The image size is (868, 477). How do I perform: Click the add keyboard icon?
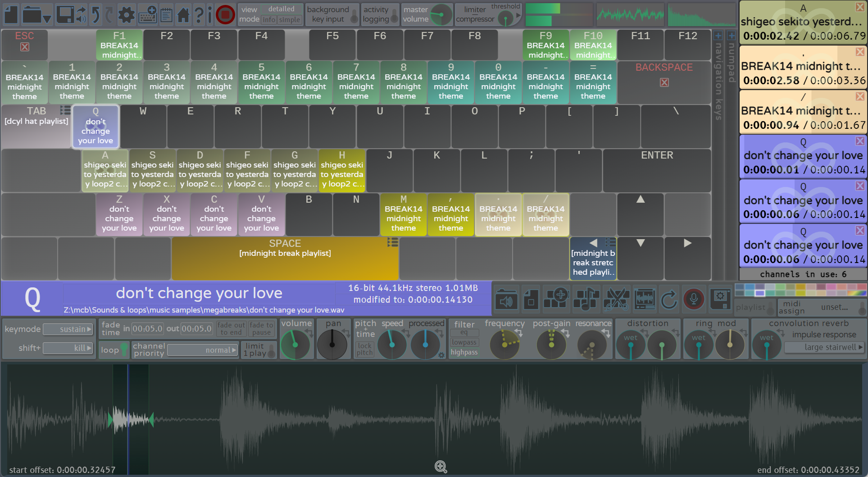tap(148, 15)
